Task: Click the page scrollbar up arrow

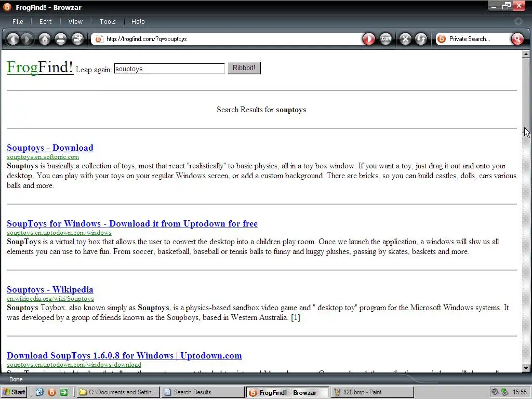Action: [x=526, y=54]
